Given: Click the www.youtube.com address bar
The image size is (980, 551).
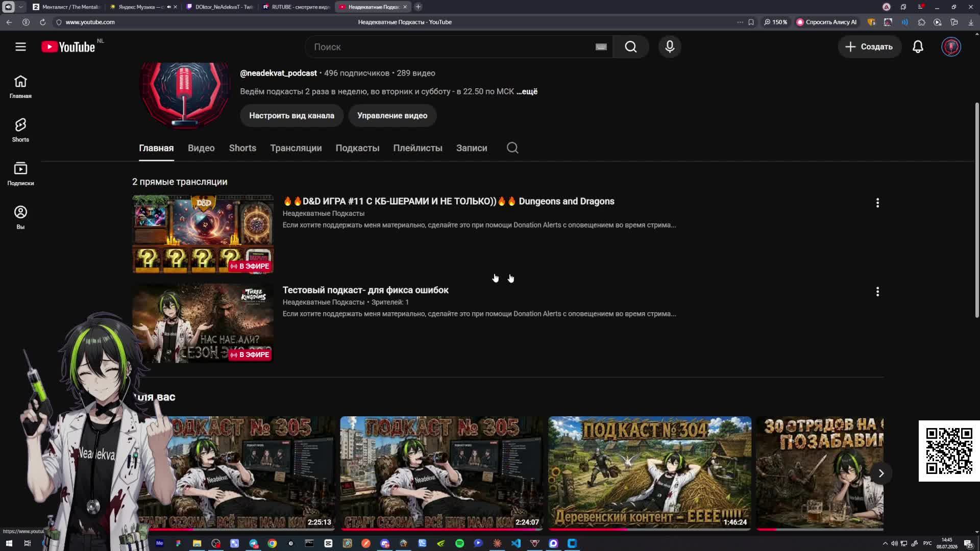Looking at the screenshot, I should (90, 22).
